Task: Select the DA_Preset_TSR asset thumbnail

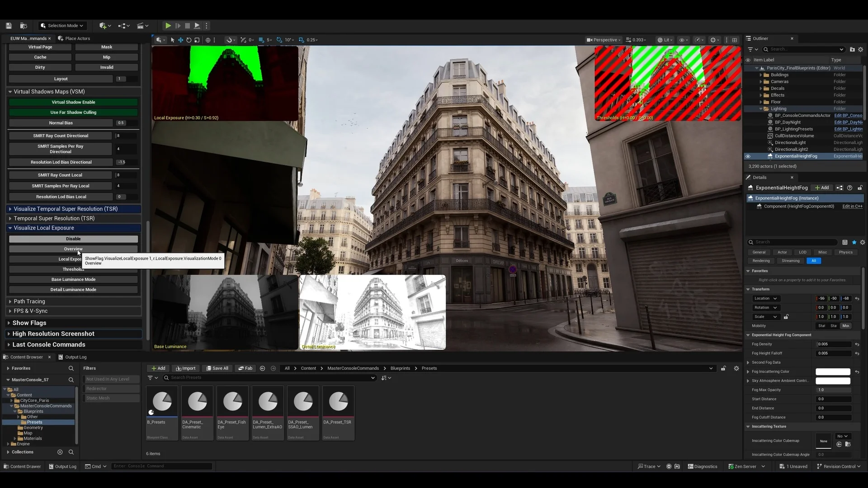Action: [x=338, y=402]
